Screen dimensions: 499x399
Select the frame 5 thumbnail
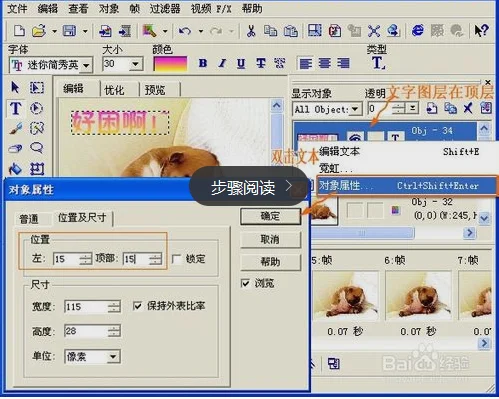pos(345,296)
